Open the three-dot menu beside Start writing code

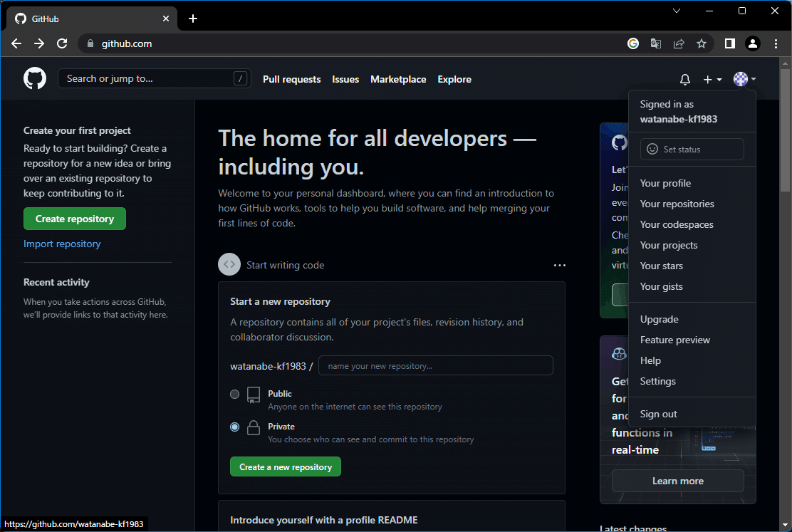(x=559, y=265)
